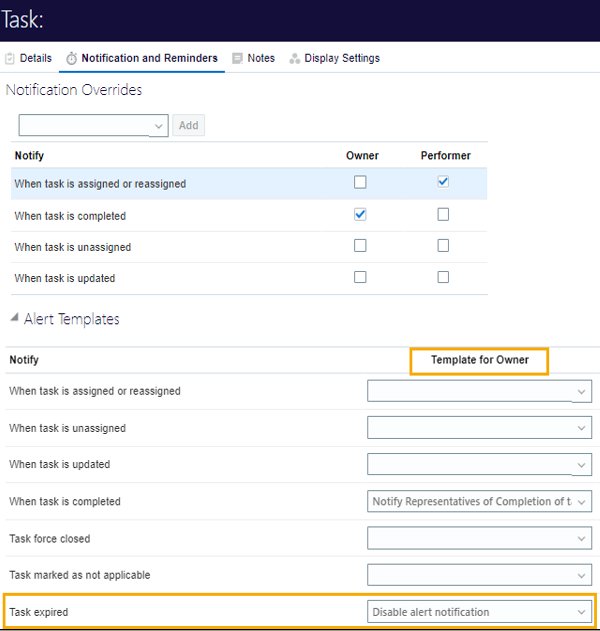600x631 pixels.
Task: Click the 'When task is completed' label under Alert Templates
Action: 65,501
